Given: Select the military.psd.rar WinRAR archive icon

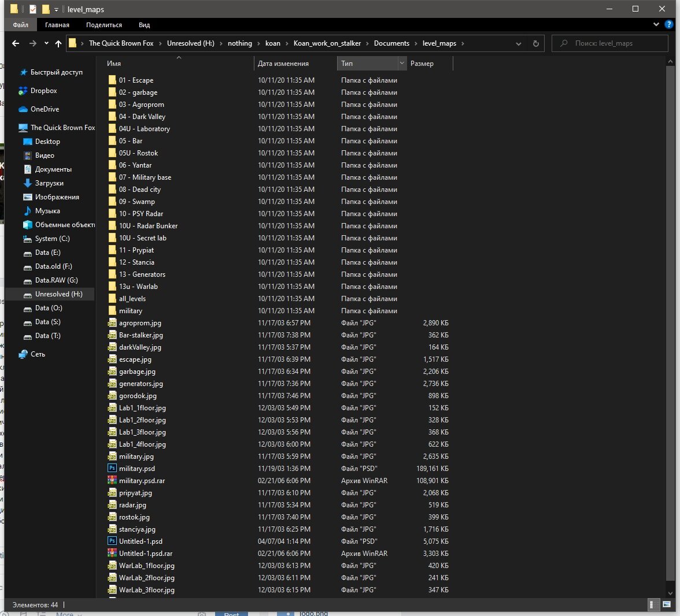Looking at the screenshot, I should click(112, 481).
